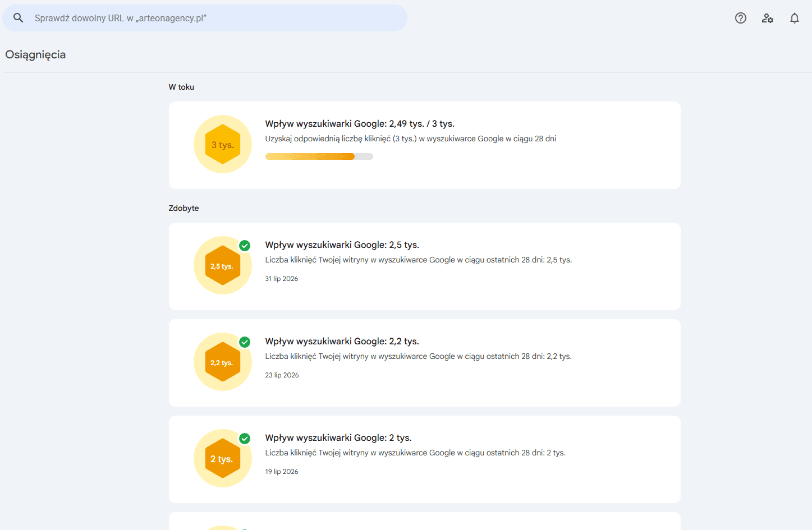The height and width of the screenshot is (530, 812).
Task: Open the help icon
Action: (741, 18)
